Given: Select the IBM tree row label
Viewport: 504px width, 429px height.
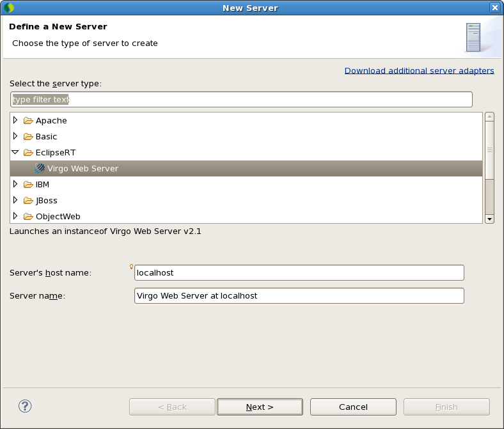Looking at the screenshot, I should pyautogui.click(x=42, y=185).
